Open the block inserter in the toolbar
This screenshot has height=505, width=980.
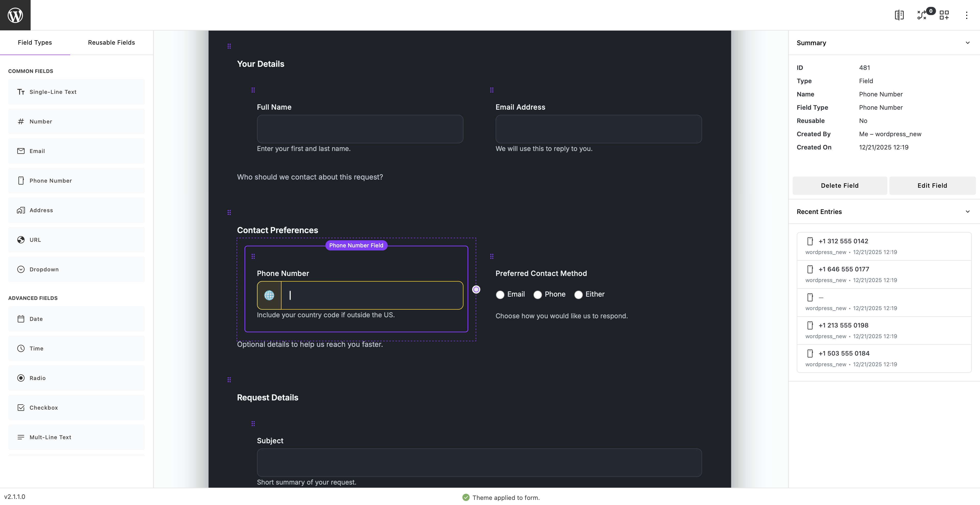(x=945, y=15)
